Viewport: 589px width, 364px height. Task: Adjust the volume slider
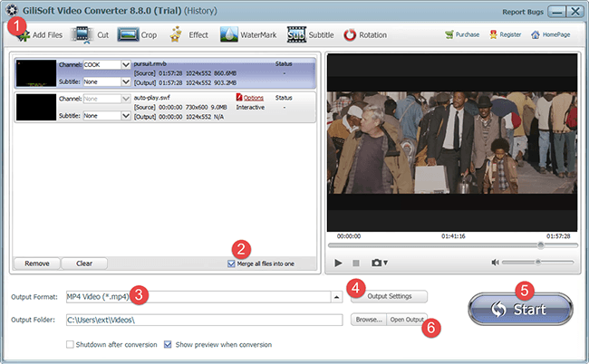click(536, 263)
